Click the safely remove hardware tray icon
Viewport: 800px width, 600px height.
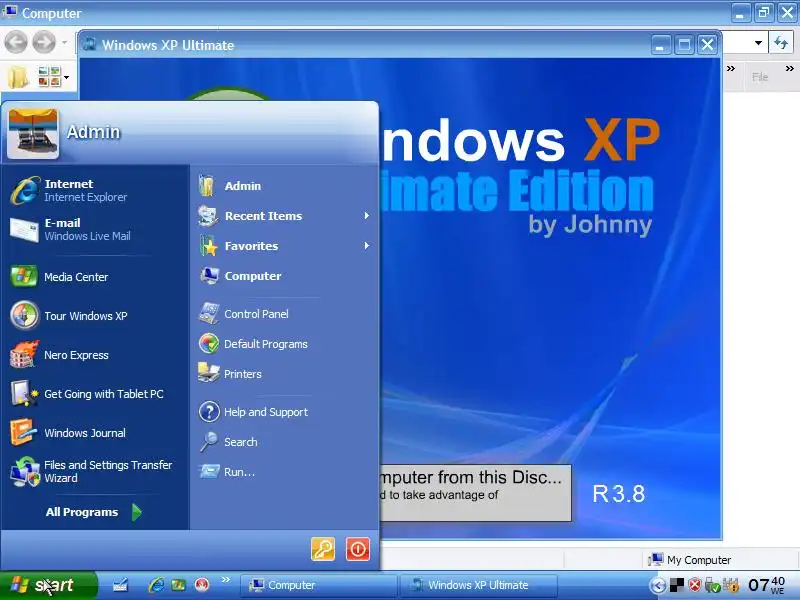[712, 585]
